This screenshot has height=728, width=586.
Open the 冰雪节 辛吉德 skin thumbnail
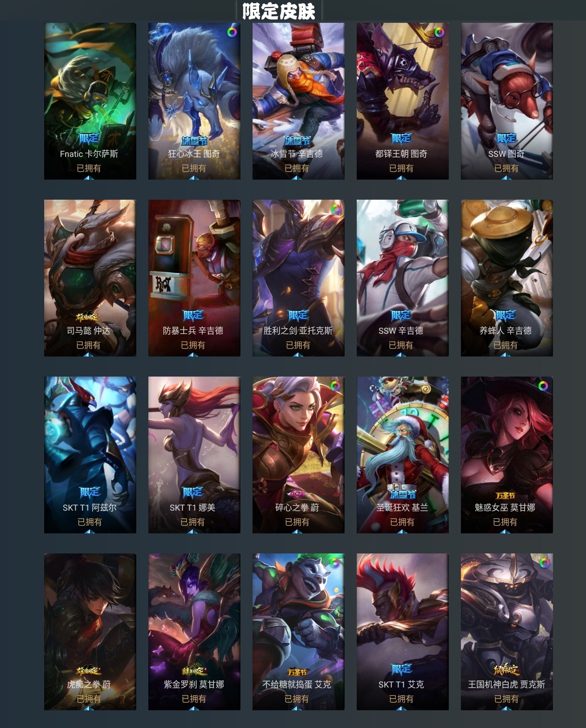pos(299,101)
